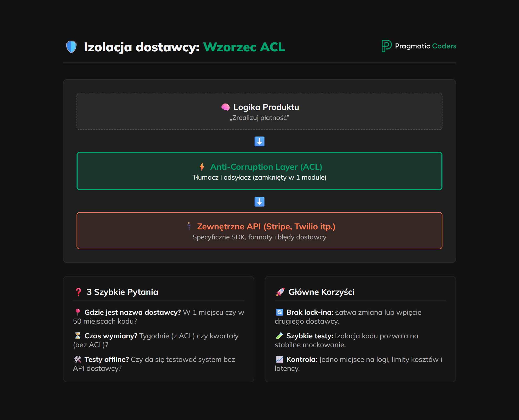Click the 'Główne Korzyści' heading
Screen dimensions: 519x420
[x=321, y=292]
